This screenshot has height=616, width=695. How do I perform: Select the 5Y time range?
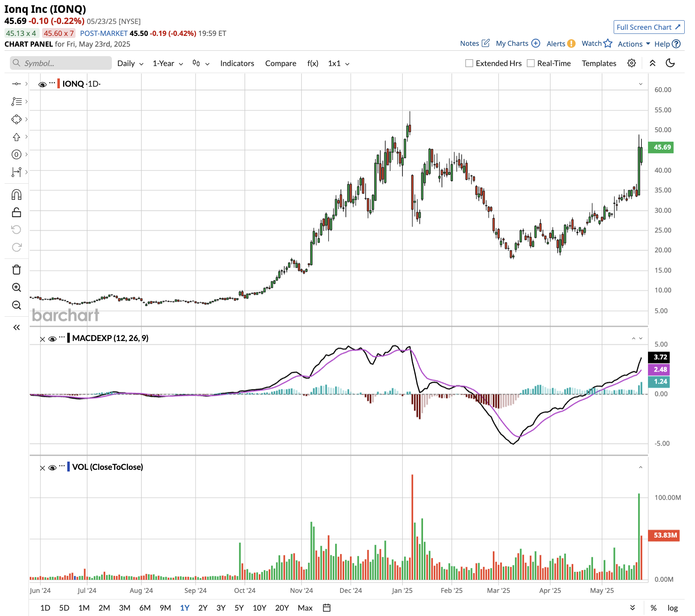(x=239, y=608)
